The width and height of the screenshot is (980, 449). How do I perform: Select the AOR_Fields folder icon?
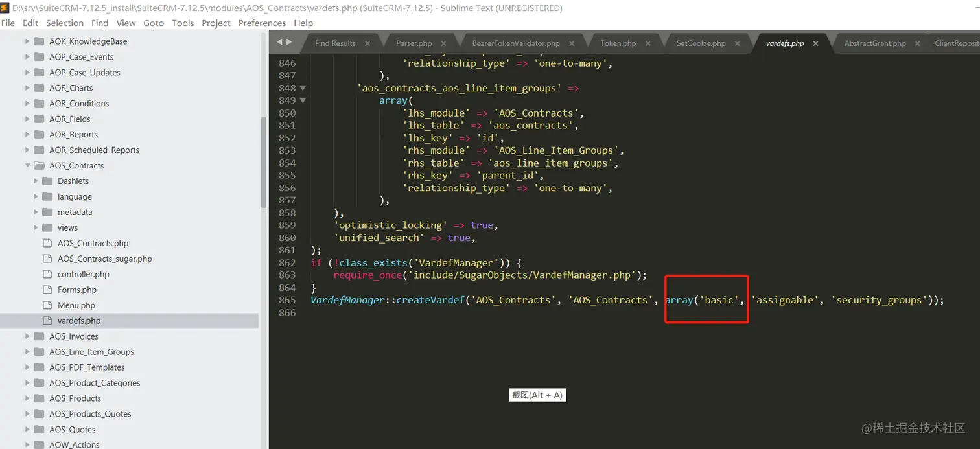[39, 119]
